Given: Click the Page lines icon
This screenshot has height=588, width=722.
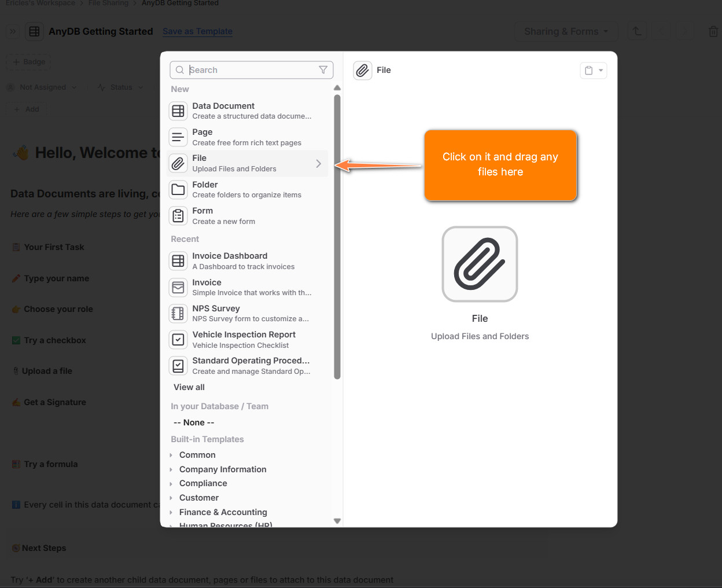Looking at the screenshot, I should (x=178, y=137).
